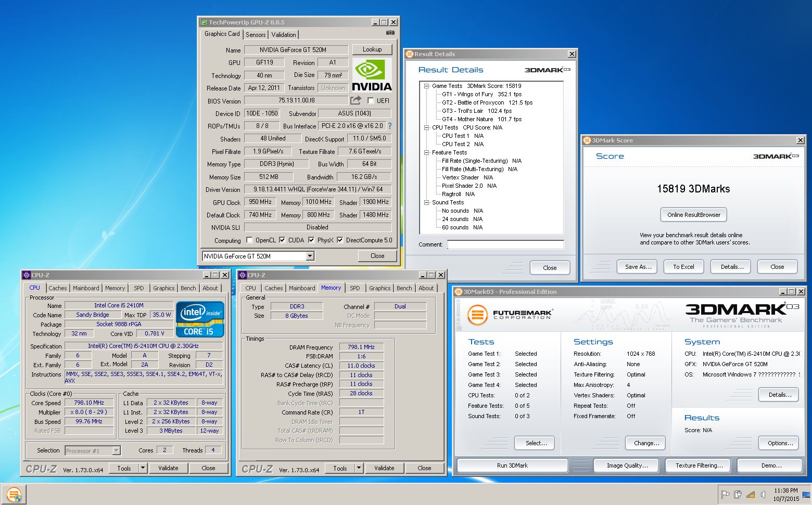The width and height of the screenshot is (812, 505).
Task: Open the NVIDIA GeForce GT 520M dropdown
Action: (x=310, y=256)
